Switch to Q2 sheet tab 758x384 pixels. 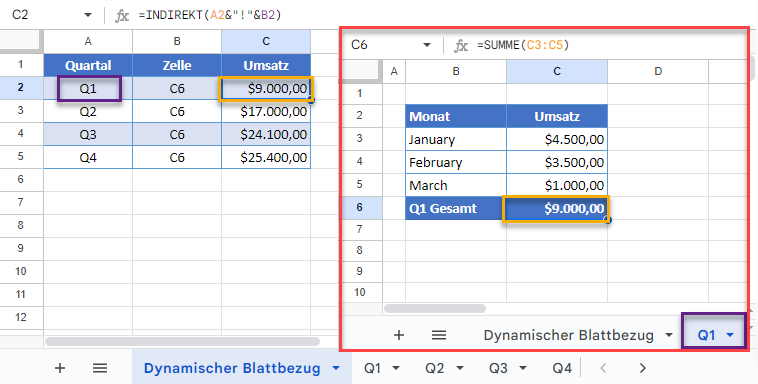tap(434, 368)
